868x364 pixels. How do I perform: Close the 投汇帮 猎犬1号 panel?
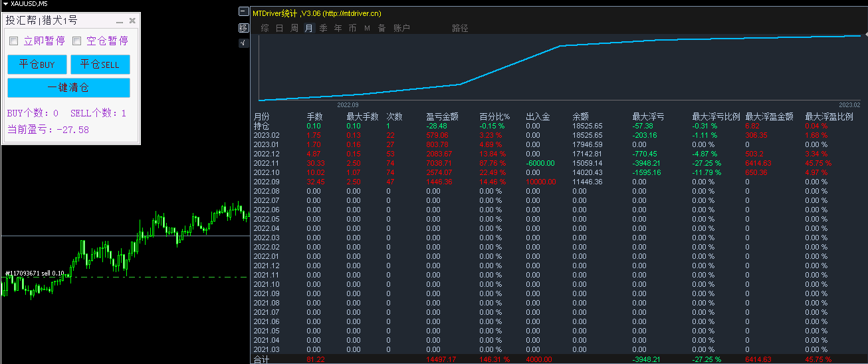132,21
